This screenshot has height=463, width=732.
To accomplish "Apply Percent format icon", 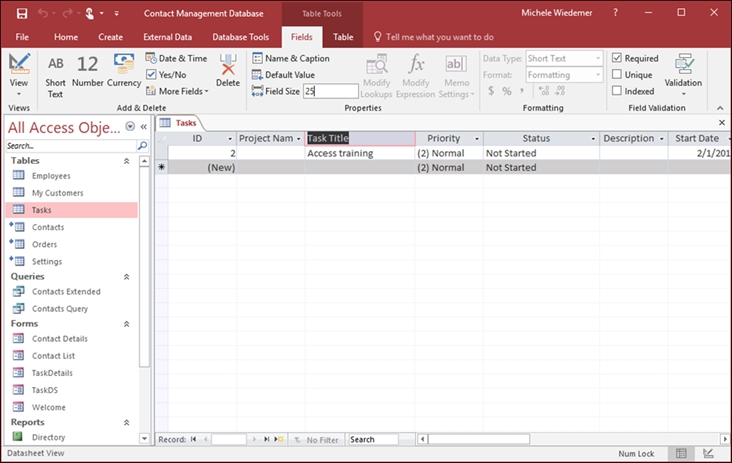I will pos(507,91).
